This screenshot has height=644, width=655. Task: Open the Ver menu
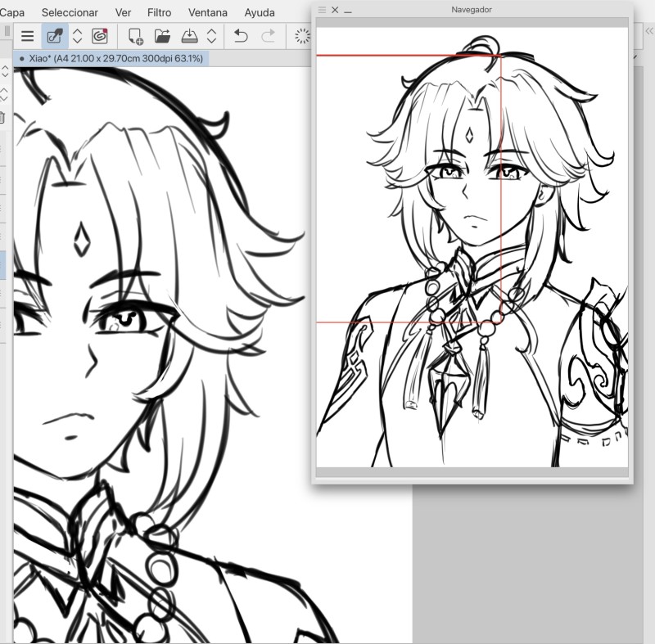click(x=123, y=12)
